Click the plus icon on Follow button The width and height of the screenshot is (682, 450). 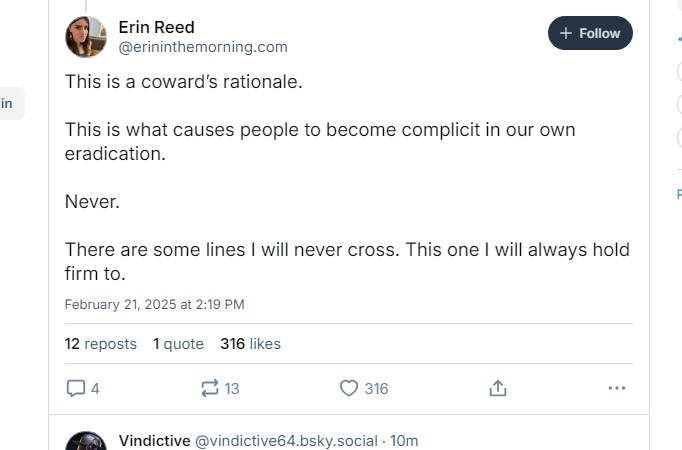click(566, 33)
